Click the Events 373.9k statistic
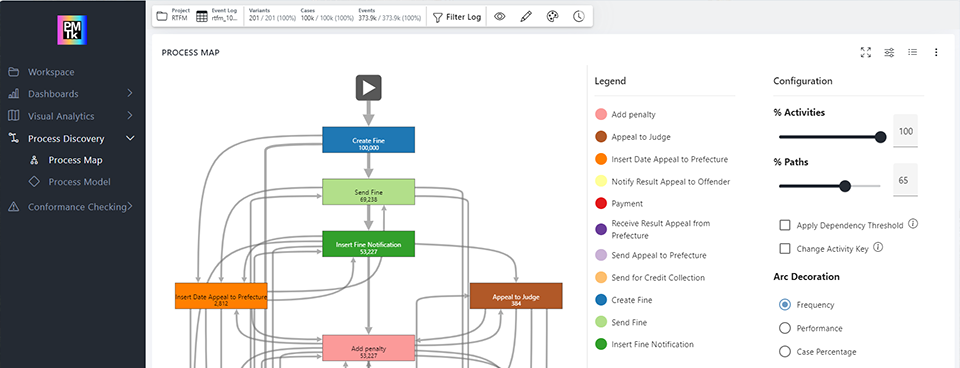 391,15
